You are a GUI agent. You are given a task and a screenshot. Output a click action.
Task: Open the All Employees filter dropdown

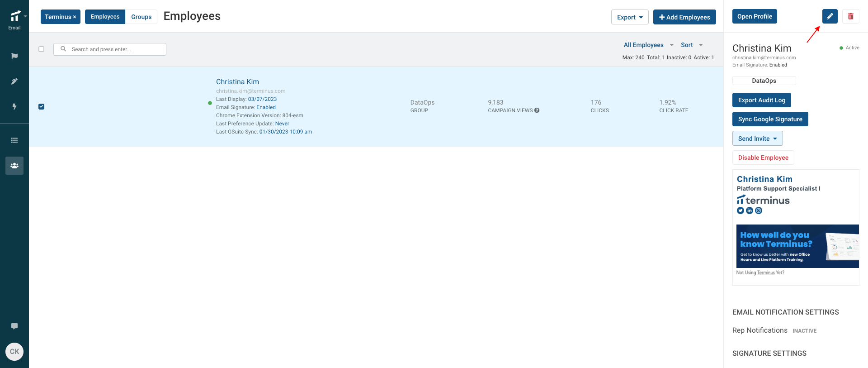pyautogui.click(x=648, y=45)
